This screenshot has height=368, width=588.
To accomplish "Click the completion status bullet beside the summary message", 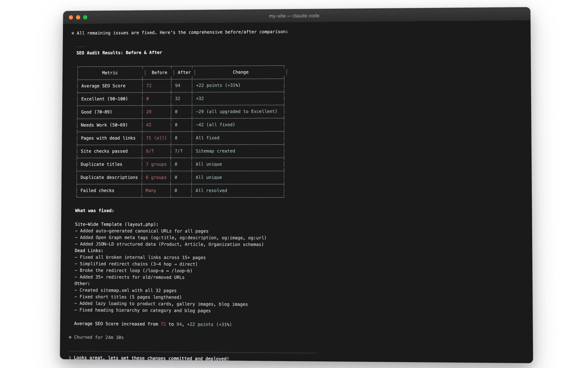I will point(72,33).
